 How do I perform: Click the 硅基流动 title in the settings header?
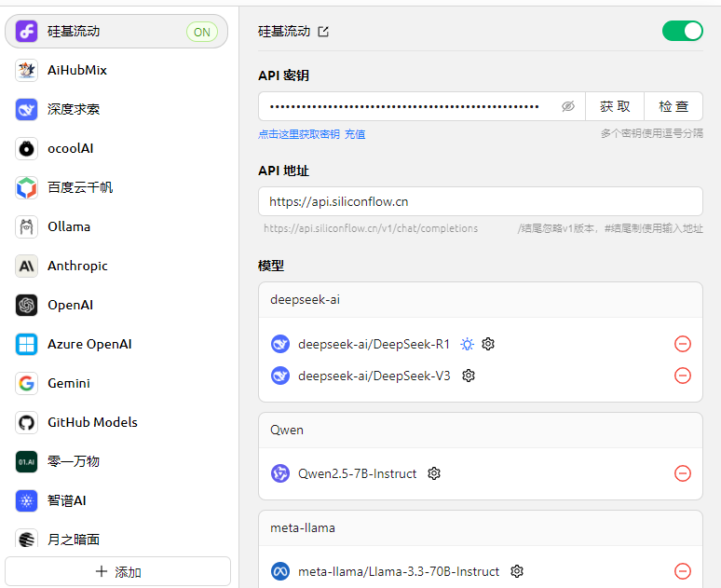(x=284, y=32)
